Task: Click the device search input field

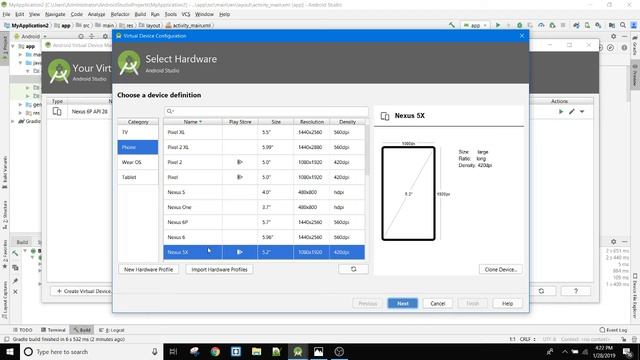Action: point(267,111)
